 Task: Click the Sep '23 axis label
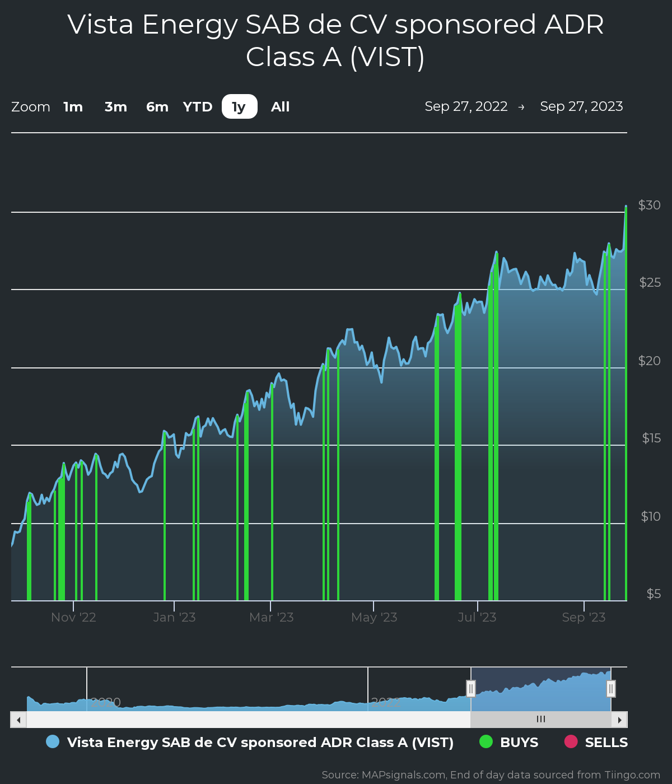coord(584,617)
